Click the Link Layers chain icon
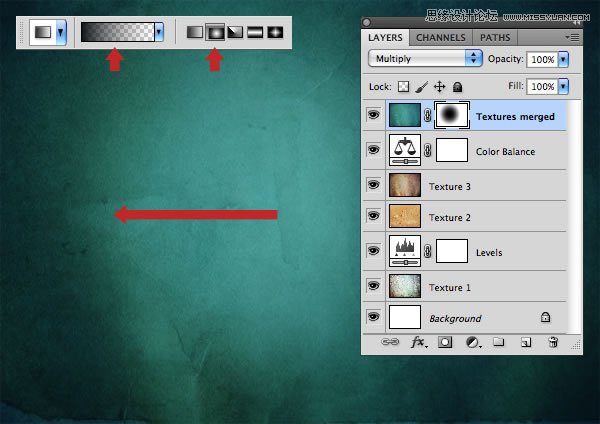Viewport: 600px width, 424px height. point(390,342)
